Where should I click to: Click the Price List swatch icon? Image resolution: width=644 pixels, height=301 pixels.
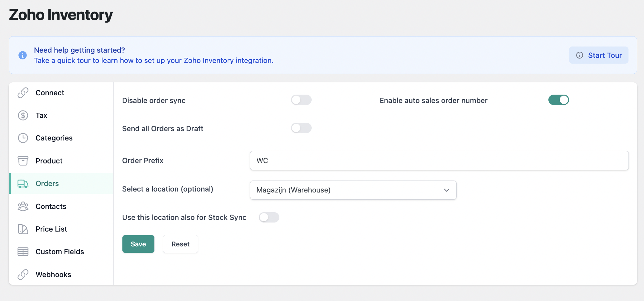(x=23, y=229)
